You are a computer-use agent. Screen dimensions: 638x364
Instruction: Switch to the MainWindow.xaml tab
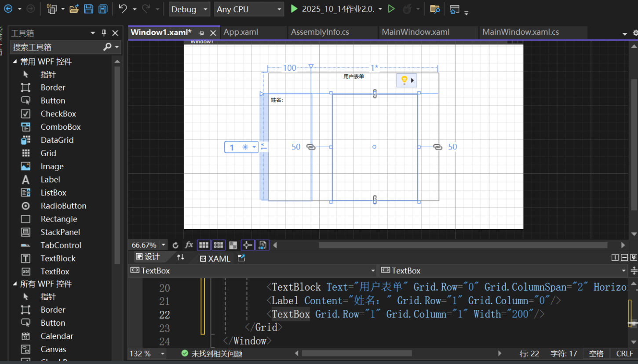pyautogui.click(x=416, y=32)
